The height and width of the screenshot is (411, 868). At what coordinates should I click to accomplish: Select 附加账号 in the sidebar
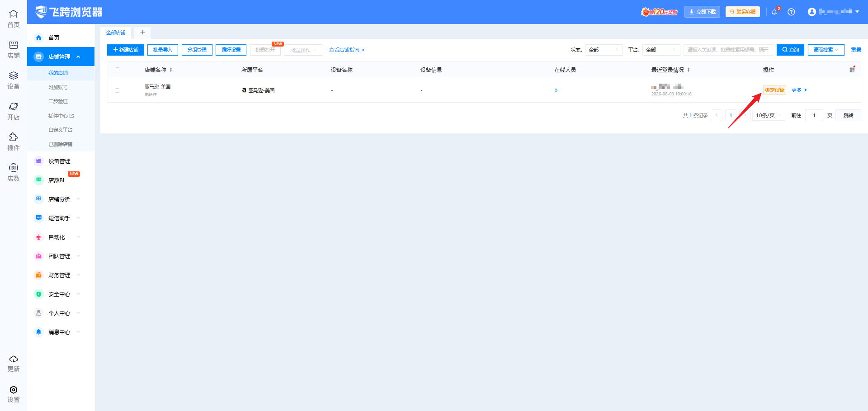[x=58, y=87]
